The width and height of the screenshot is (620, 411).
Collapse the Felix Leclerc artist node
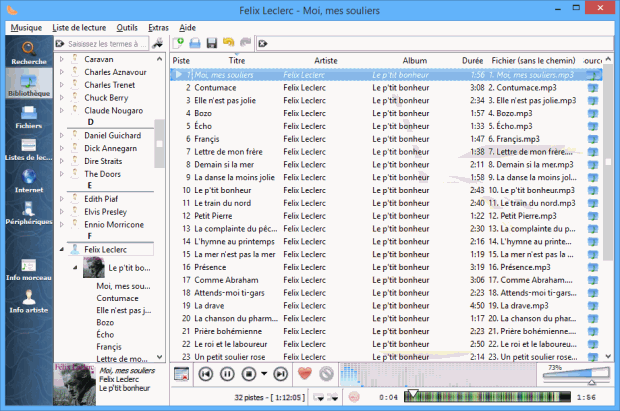click(x=62, y=250)
